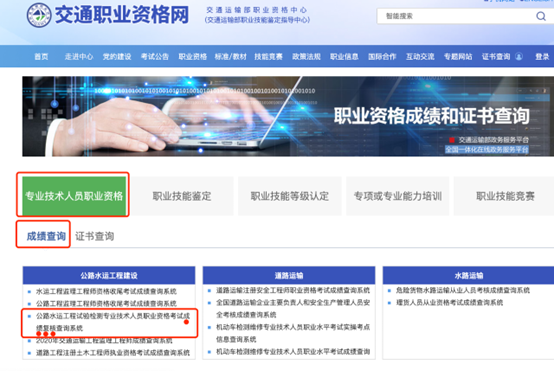Click the 职业资格成绩和证书查询 banner image
554x371 pixels.
288,116
